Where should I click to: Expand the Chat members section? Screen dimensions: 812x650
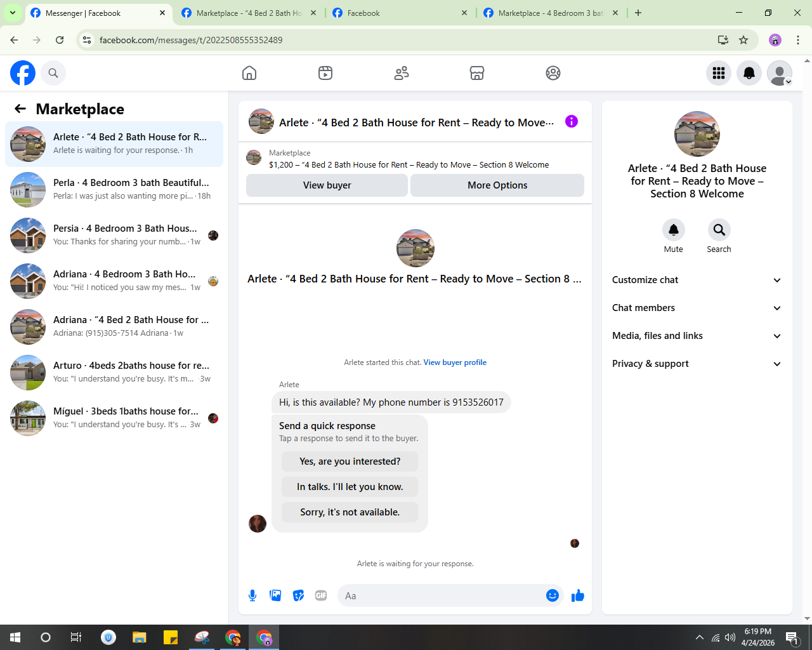pos(697,308)
